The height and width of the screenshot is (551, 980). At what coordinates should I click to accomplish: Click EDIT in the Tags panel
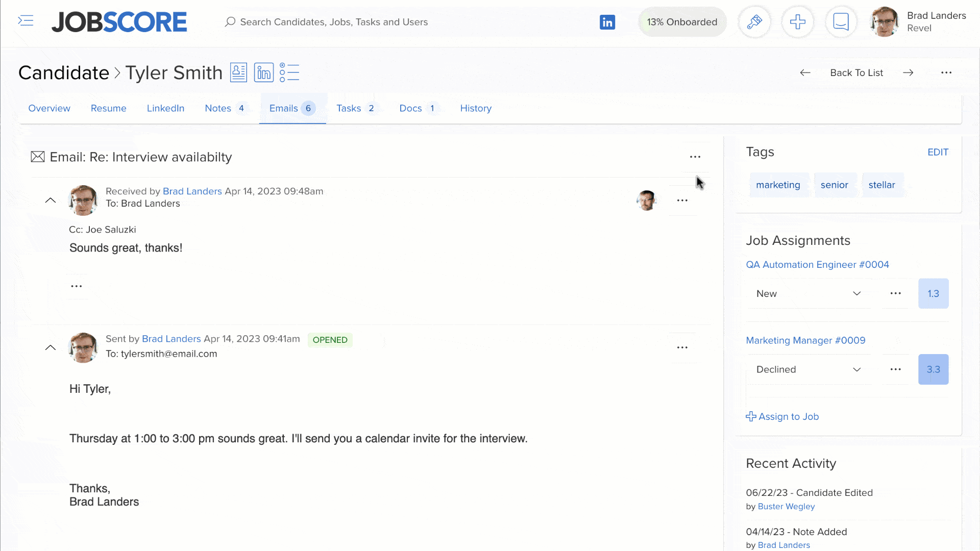[938, 152]
